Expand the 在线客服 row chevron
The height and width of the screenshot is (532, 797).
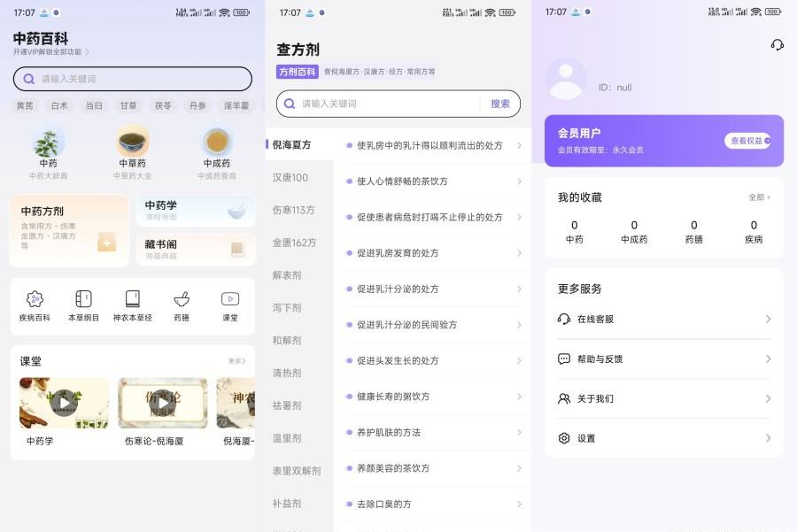coord(768,319)
